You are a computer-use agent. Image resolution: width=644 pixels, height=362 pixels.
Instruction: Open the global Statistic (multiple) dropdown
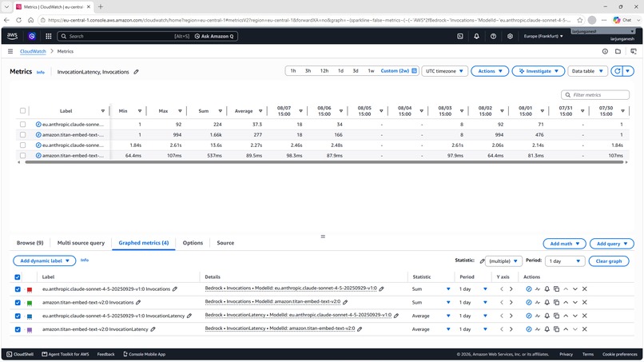tap(503, 261)
